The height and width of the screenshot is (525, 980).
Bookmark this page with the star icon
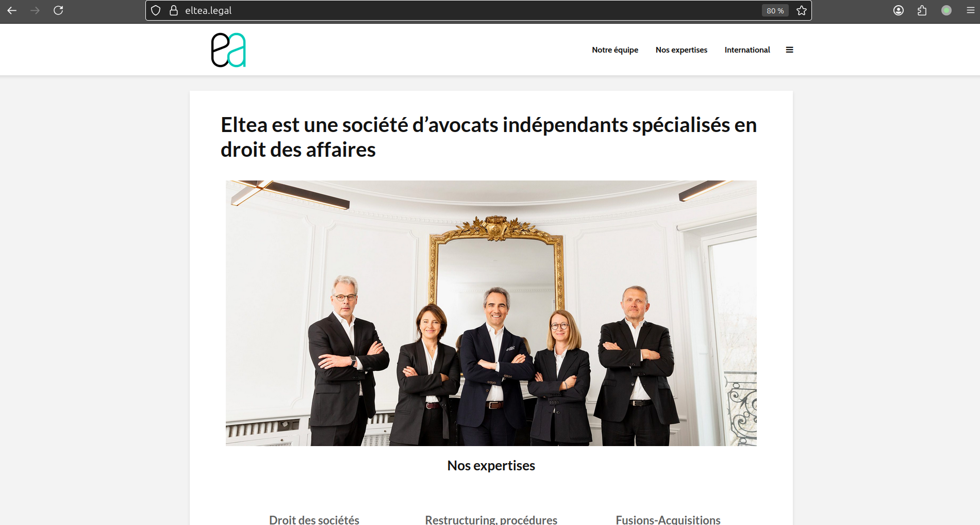(x=801, y=10)
